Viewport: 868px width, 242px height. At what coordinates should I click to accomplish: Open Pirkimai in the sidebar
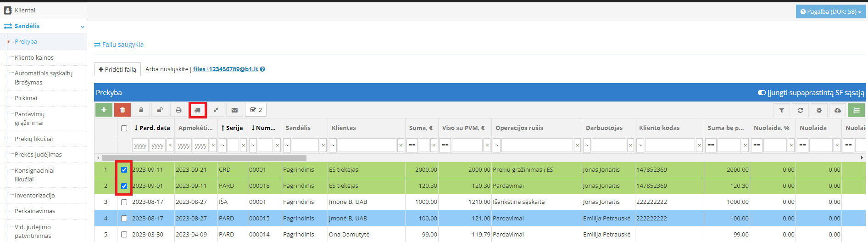[x=26, y=98]
